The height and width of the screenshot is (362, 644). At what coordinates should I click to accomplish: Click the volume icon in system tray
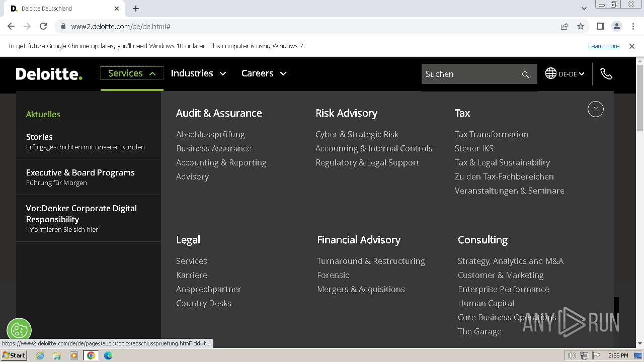[x=572, y=355]
